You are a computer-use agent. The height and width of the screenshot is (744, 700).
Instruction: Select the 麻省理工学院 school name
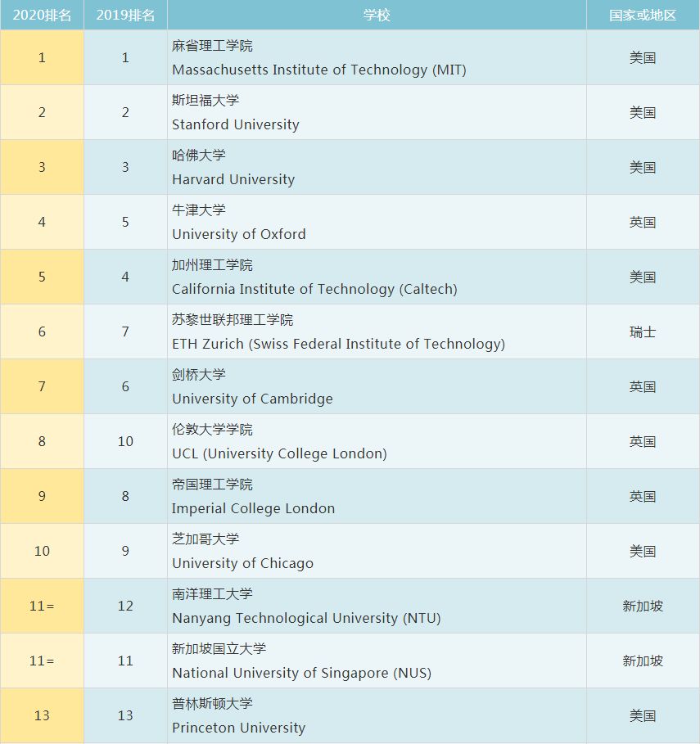tap(212, 46)
